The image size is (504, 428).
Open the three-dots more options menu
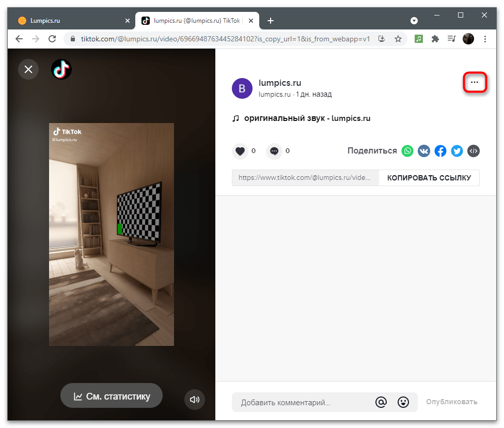click(475, 82)
